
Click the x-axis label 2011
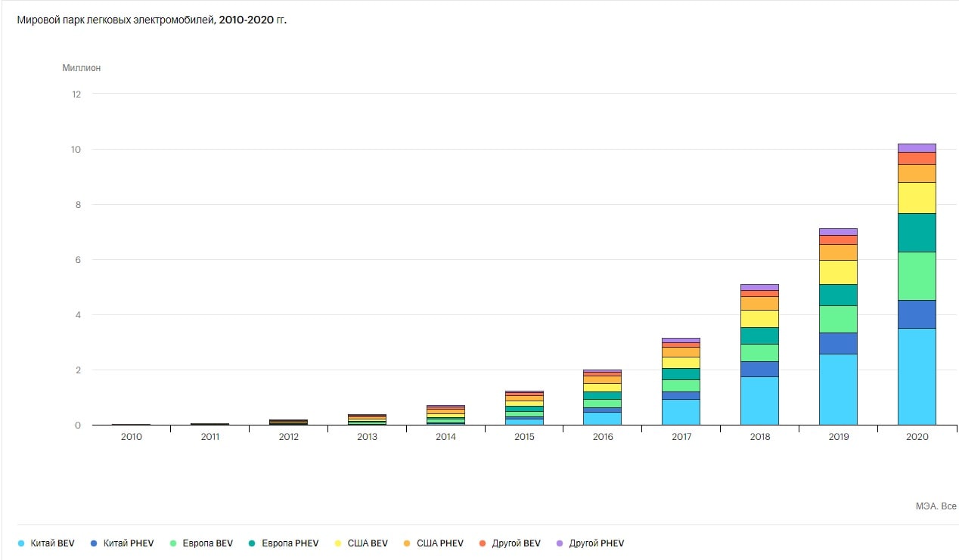[209, 437]
